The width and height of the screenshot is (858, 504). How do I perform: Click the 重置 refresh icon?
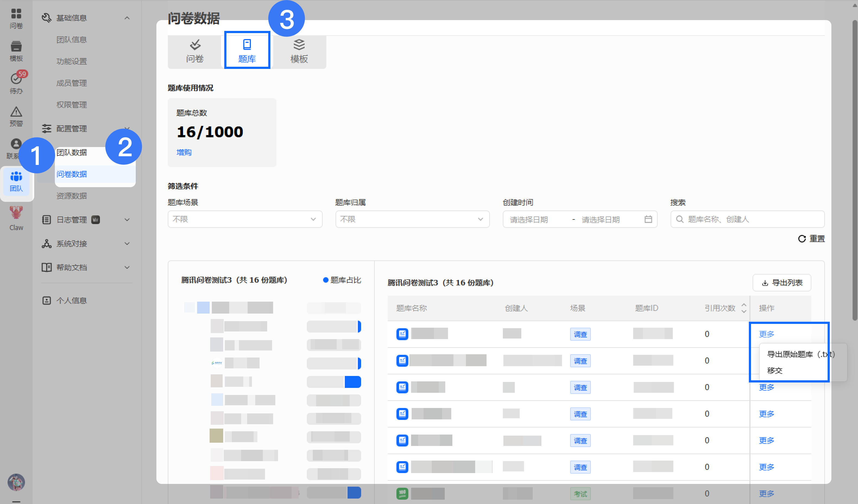coord(802,239)
